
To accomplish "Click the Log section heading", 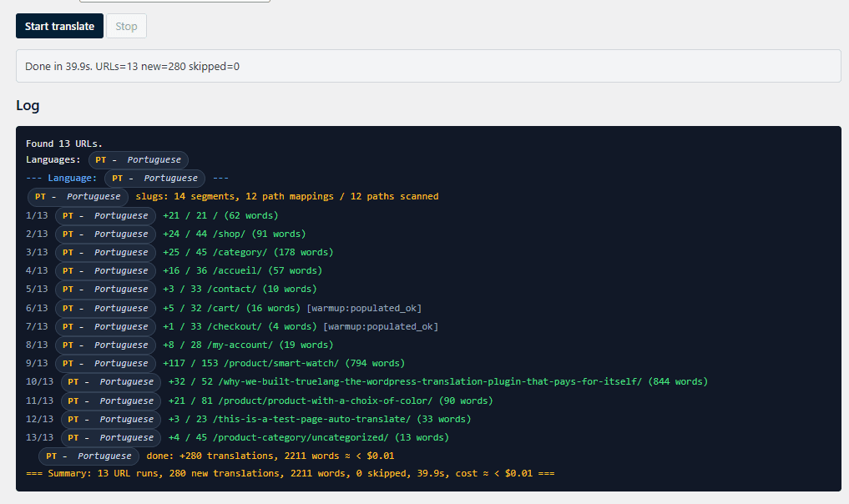I will tap(28, 106).
